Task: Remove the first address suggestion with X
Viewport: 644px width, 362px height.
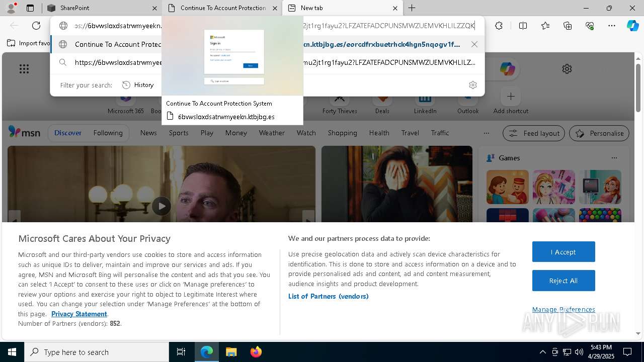Action: [x=474, y=44]
